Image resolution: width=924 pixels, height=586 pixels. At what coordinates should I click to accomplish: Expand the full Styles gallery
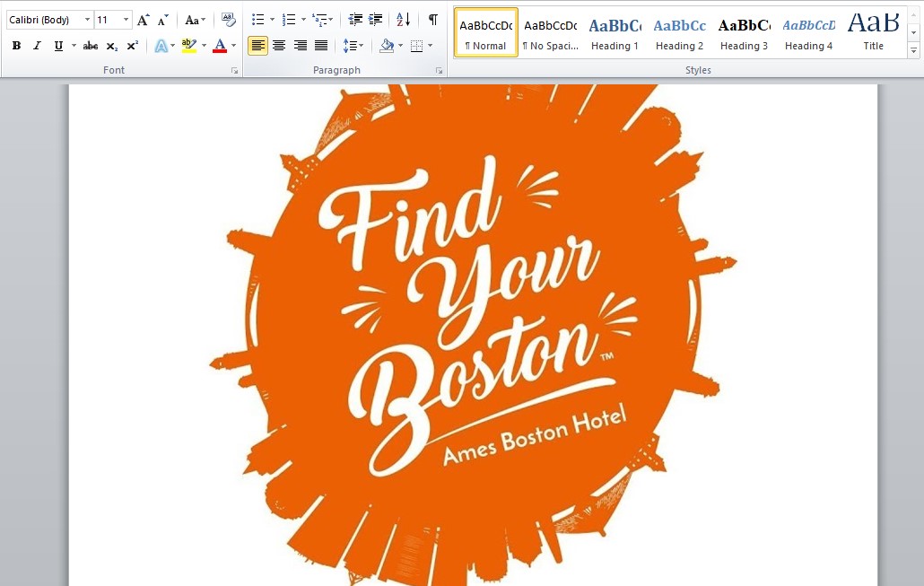pos(914,50)
